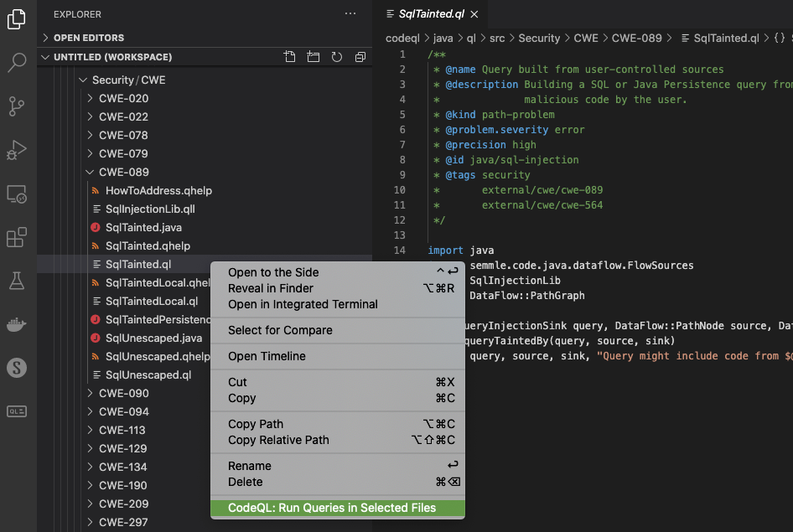Collapse all folders in Explorer
Image resolution: width=793 pixels, height=532 pixels.
[x=360, y=56]
